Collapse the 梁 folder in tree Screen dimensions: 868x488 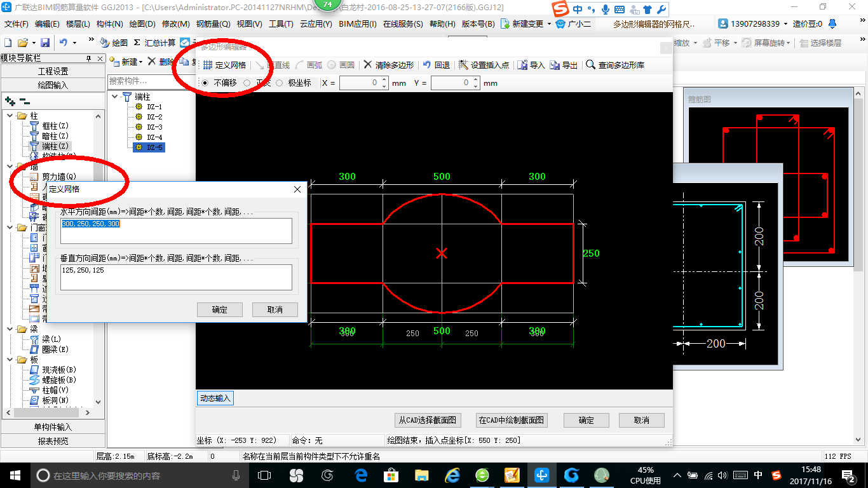tap(10, 329)
